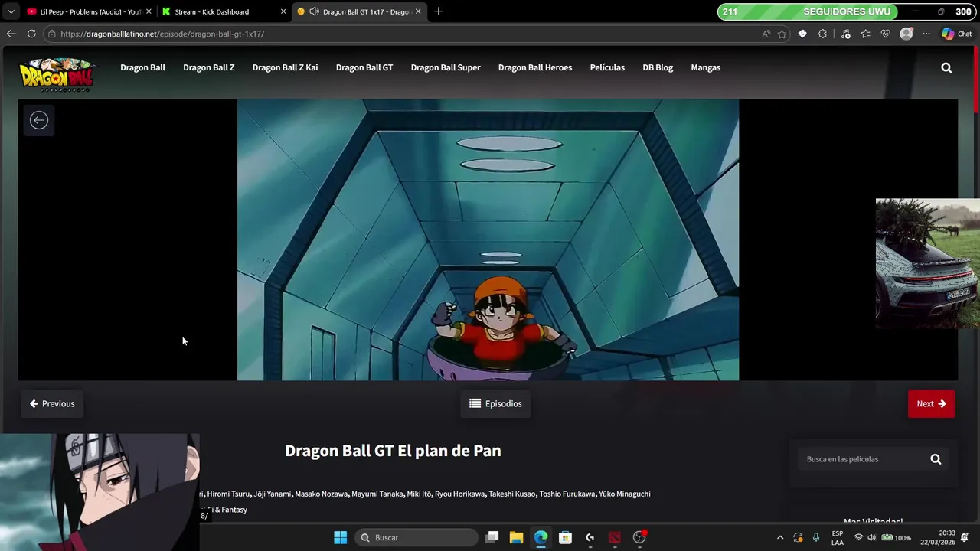Open the browser Extensions puzzle icon
Screen dimensions: 980x551
coord(823,34)
